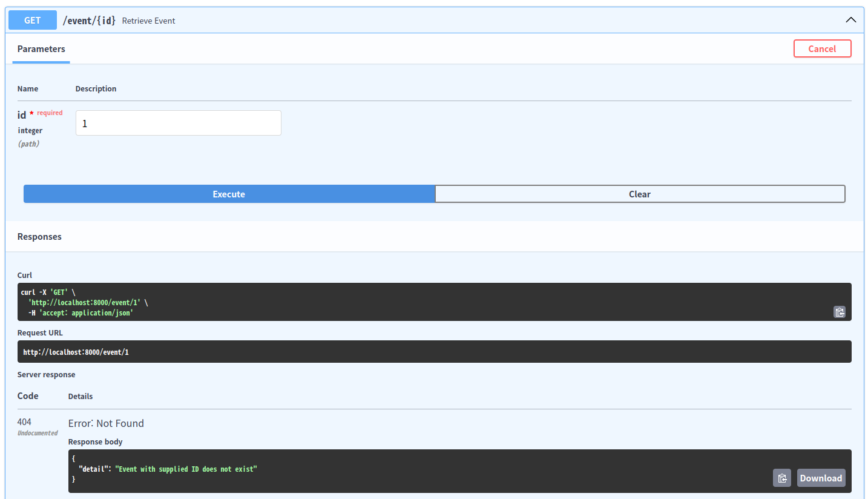Image resolution: width=868 pixels, height=499 pixels.
Task: Click the Undocumented label under 404
Action: point(38,433)
